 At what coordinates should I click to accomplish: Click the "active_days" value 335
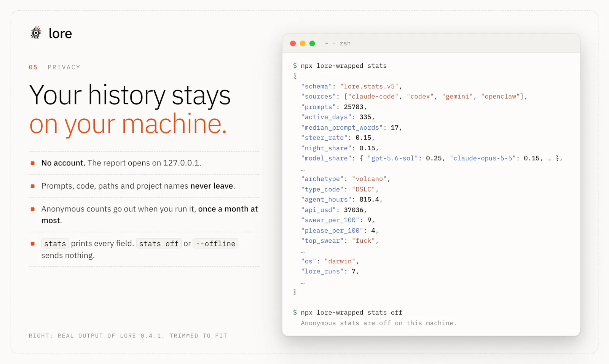point(365,117)
